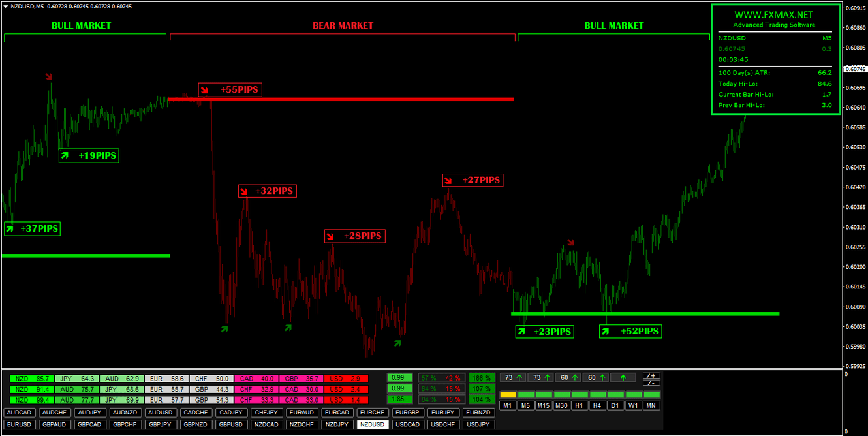
Task: Click the zoom-out line button (/-)
Action: (x=651, y=383)
